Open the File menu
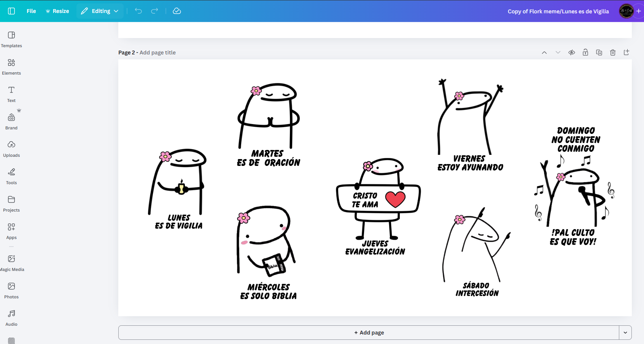The width and height of the screenshot is (644, 344). tap(31, 11)
